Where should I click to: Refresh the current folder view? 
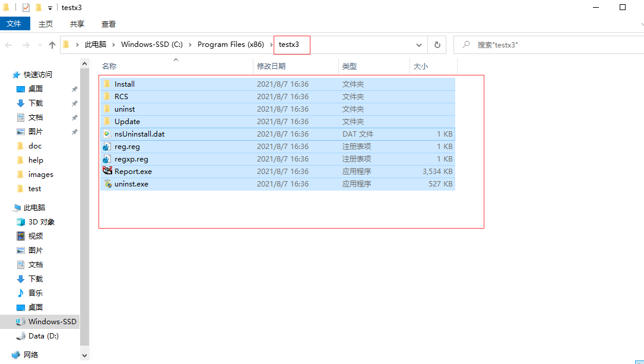pos(437,45)
